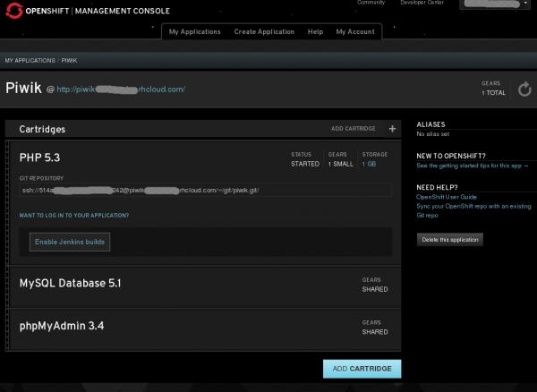The image size is (537, 392).
Task: Open the getting started tips link
Action: (472, 166)
